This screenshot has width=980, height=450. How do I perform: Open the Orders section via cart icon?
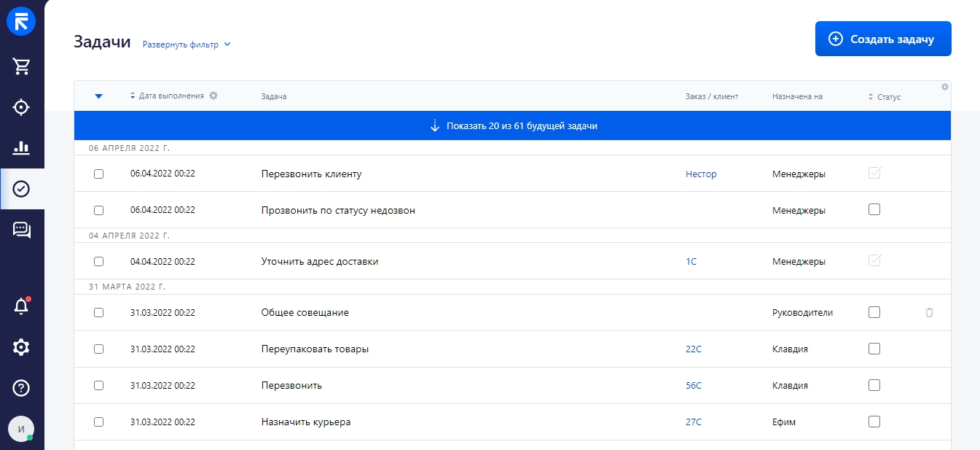tap(21, 66)
